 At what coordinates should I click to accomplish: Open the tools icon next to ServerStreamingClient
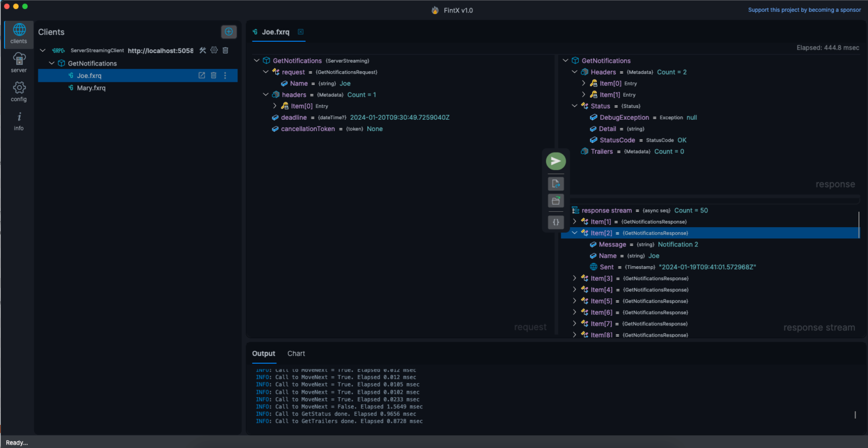(x=202, y=50)
